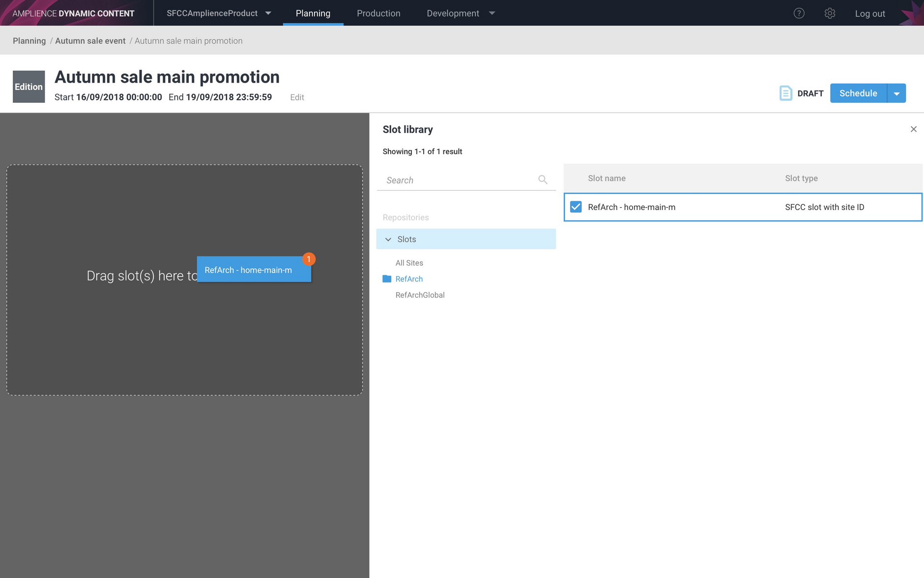
Task: Click the RefArch folder icon
Action: [x=387, y=279]
